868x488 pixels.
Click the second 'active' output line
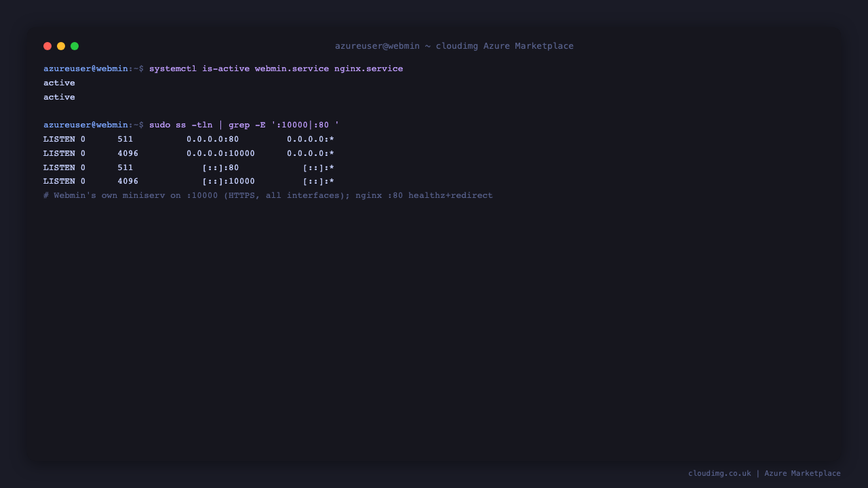[59, 97]
